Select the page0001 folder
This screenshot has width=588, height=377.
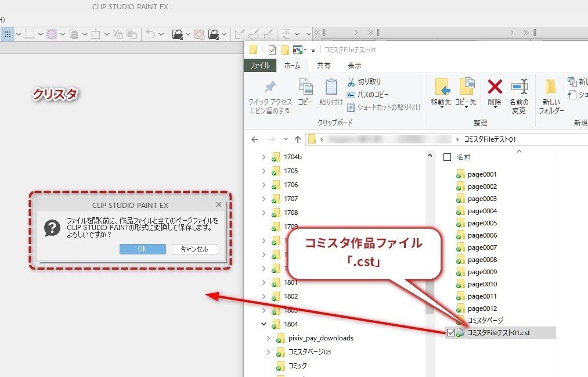tap(476, 174)
